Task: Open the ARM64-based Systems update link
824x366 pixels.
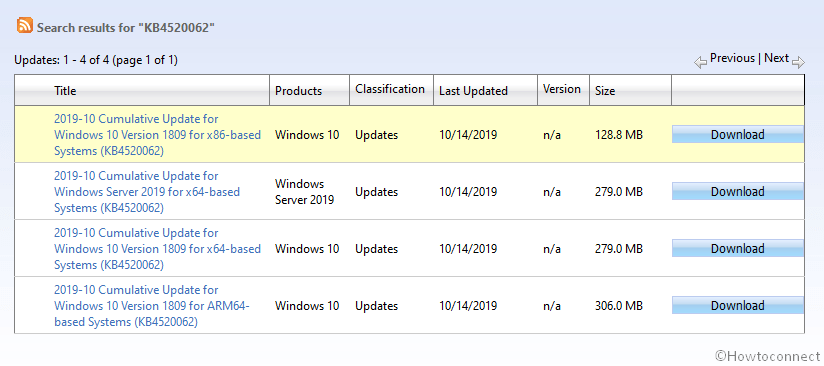Action: pos(152,306)
